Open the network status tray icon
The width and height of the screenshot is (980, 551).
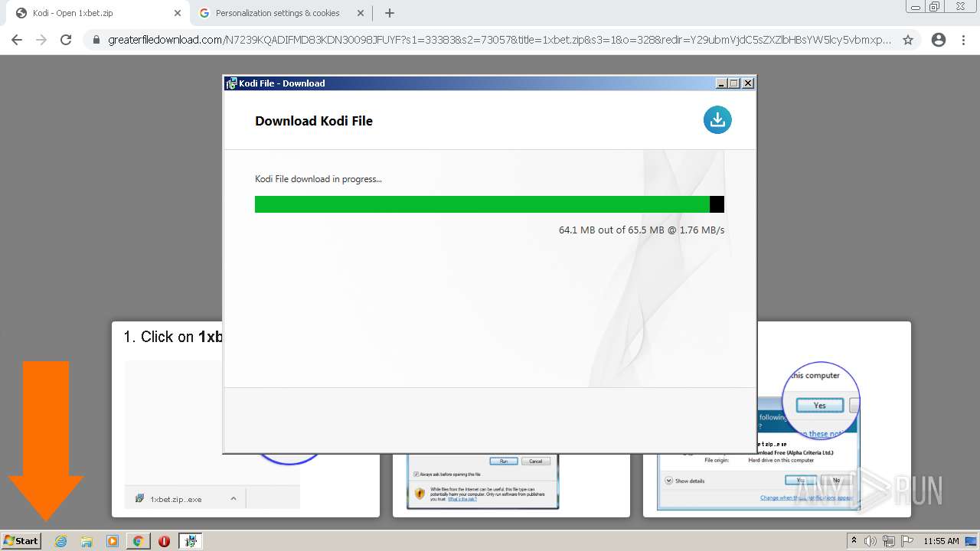(889, 541)
